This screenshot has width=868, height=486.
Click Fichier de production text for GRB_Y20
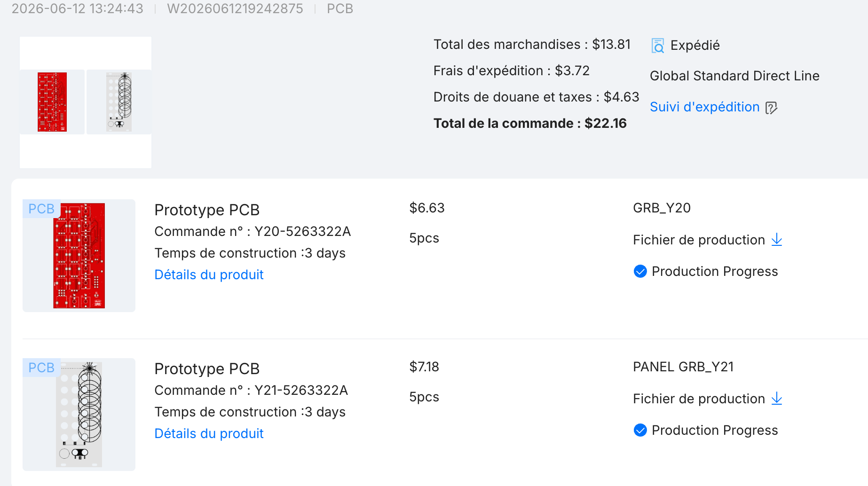click(x=699, y=240)
